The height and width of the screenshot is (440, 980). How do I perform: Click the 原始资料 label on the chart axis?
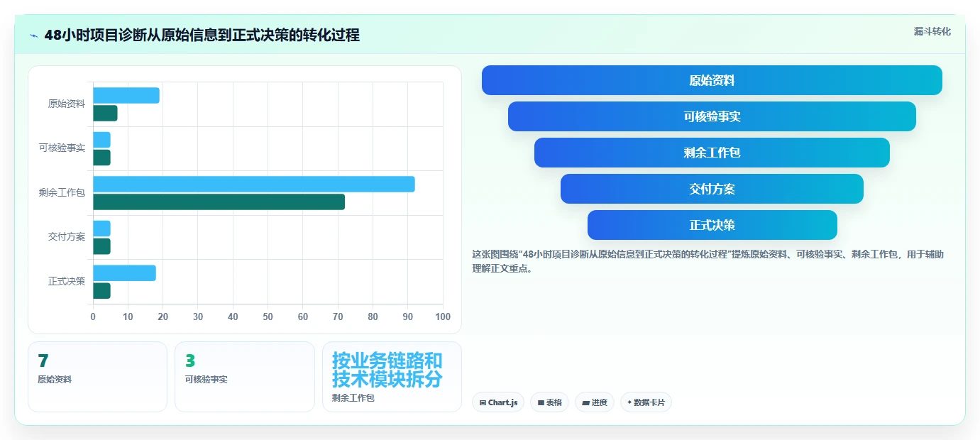(x=67, y=104)
